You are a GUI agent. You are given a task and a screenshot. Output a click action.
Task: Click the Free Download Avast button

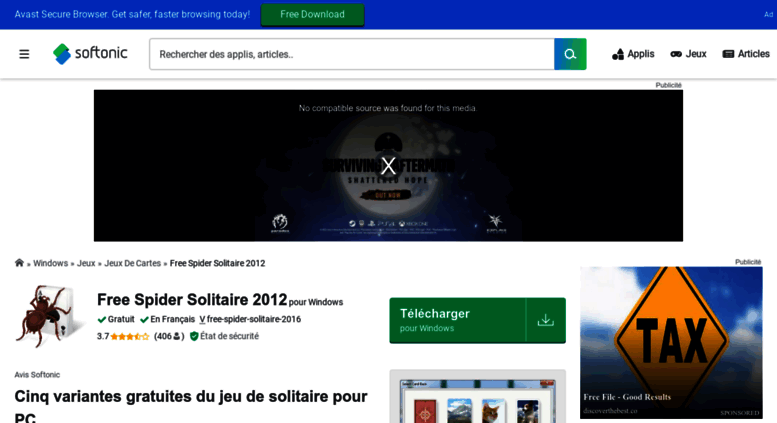tap(312, 14)
